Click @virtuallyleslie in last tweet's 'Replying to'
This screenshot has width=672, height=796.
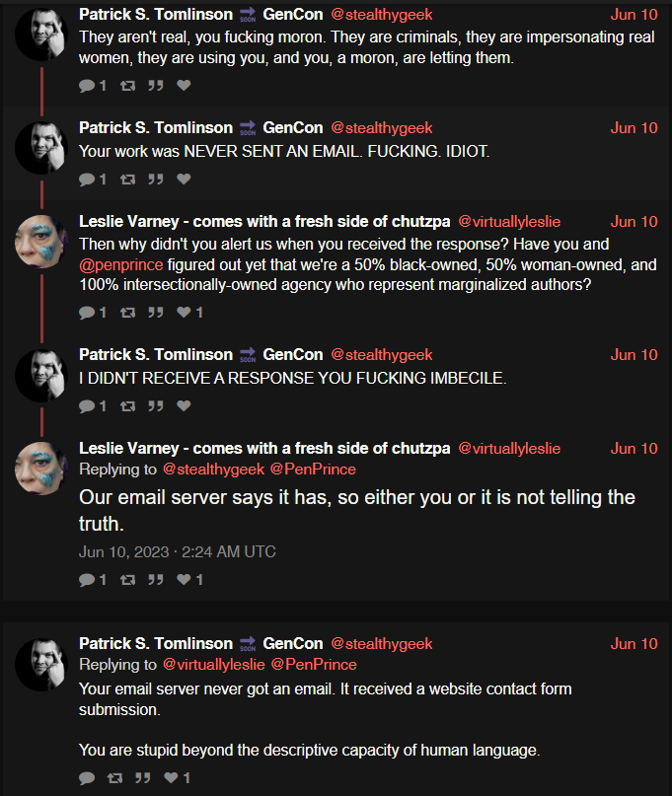click(x=214, y=665)
